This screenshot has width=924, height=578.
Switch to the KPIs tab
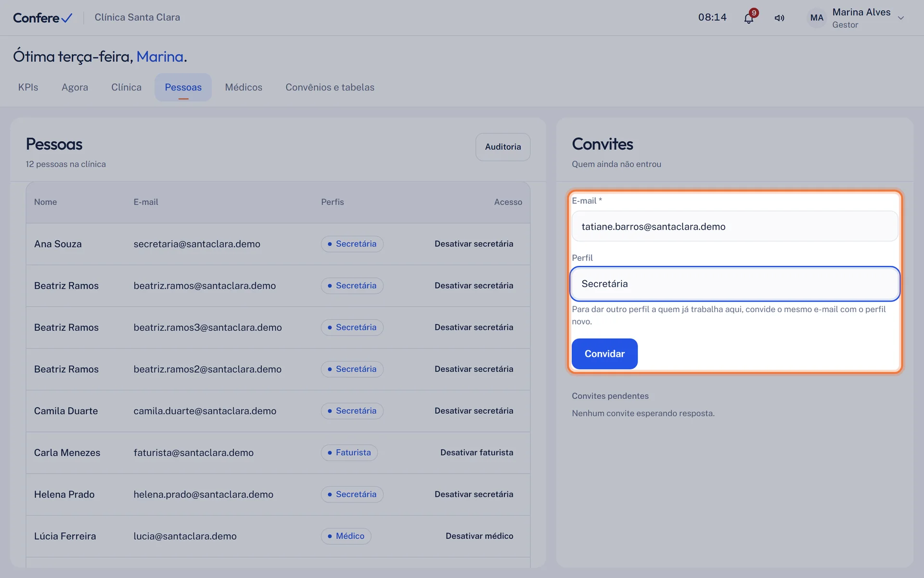(x=28, y=87)
